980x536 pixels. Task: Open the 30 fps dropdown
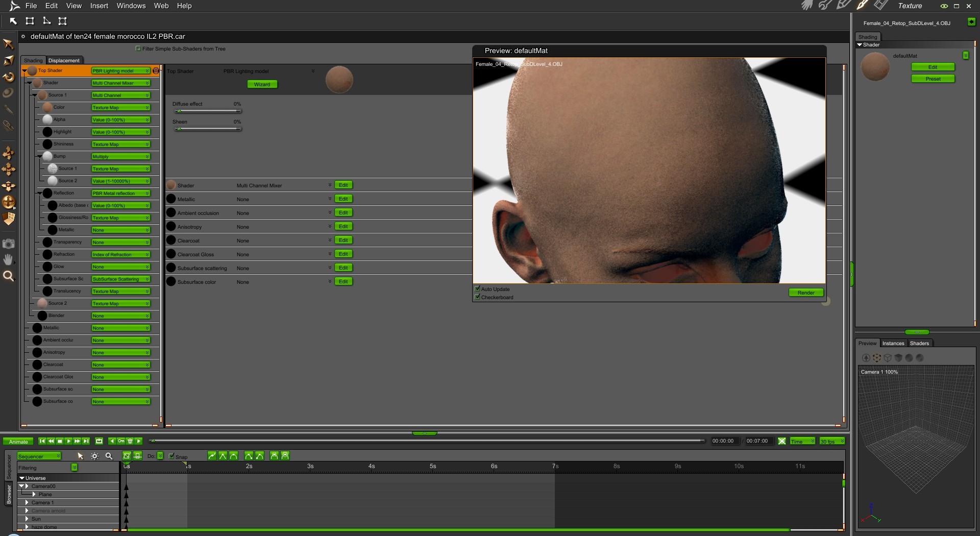[x=832, y=441]
